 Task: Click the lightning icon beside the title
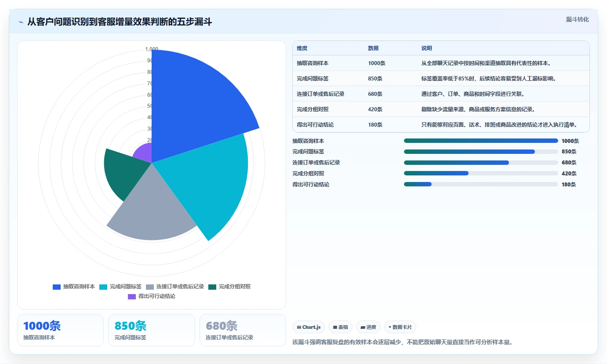[21, 22]
